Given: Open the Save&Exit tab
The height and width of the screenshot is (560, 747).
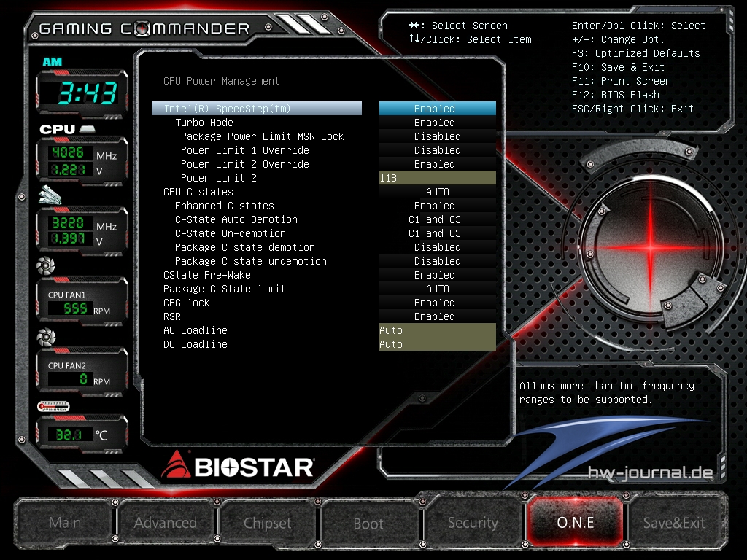Looking at the screenshot, I should (674, 522).
